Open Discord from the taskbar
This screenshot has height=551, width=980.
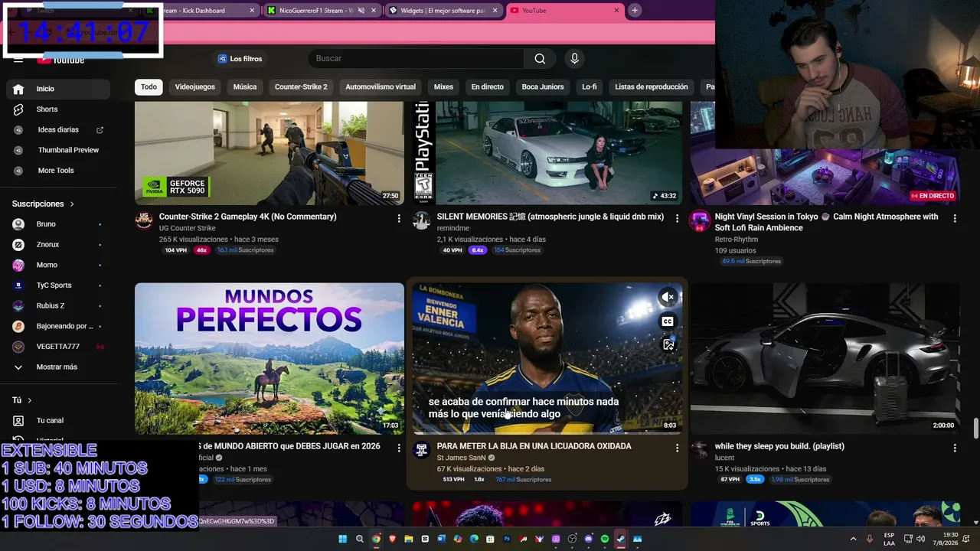(588, 539)
